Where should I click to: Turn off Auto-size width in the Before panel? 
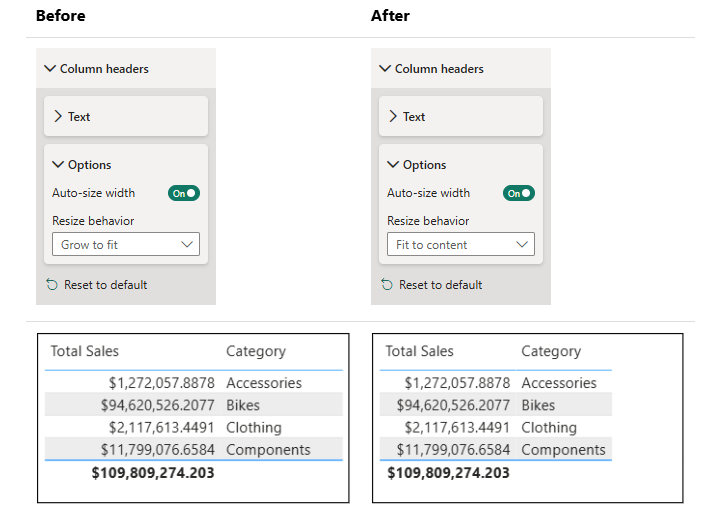(184, 193)
